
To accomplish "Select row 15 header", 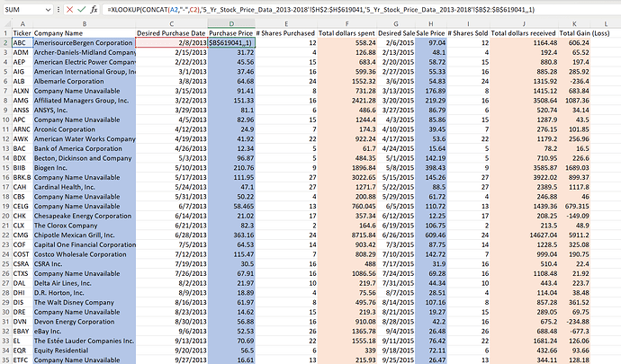I will pos(6,168).
